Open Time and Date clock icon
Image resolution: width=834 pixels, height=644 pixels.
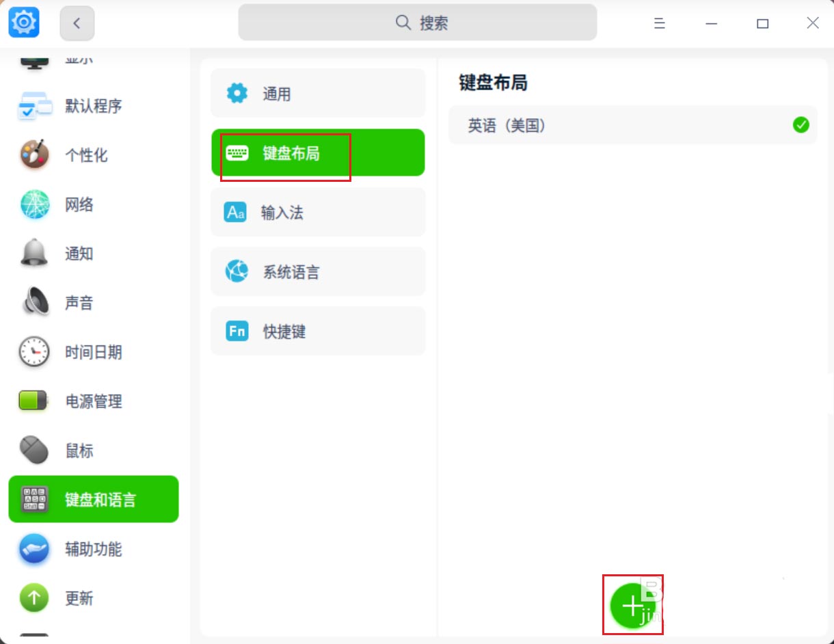click(34, 352)
